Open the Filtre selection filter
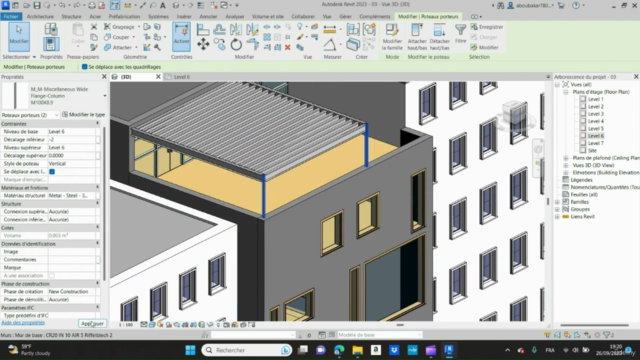The height and width of the screenshot is (360, 640). [460, 33]
